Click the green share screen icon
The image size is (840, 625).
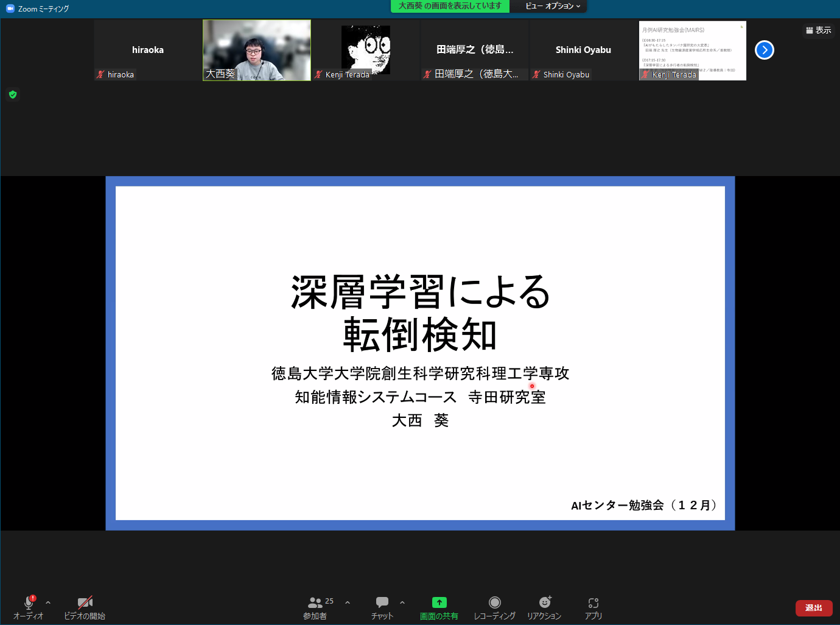[439, 602]
